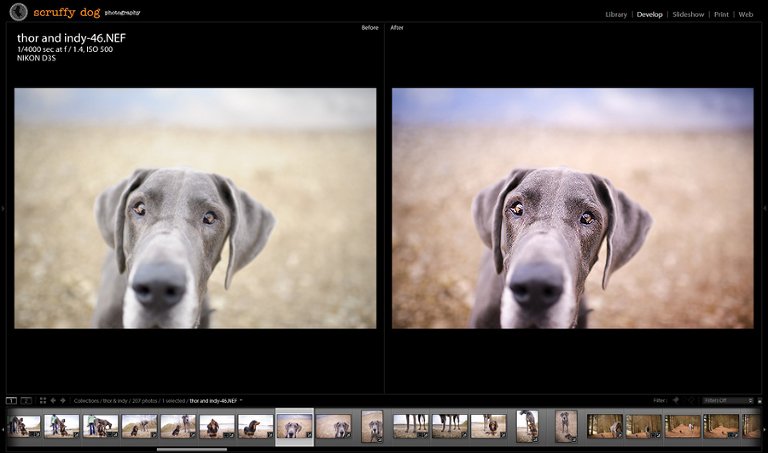Switch to the Slideshow module

click(688, 15)
